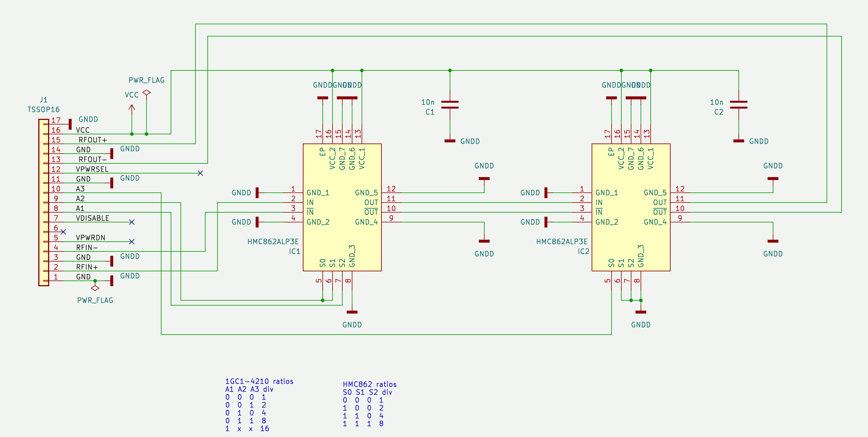Select the GNDD symbol above IC1 GND_5 wire

[484, 178]
